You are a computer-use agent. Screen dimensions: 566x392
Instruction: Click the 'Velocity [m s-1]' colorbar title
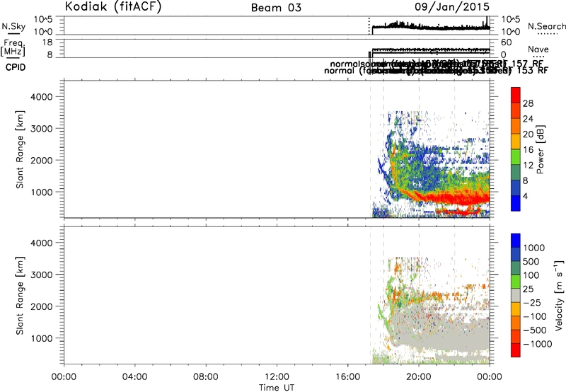click(x=558, y=295)
